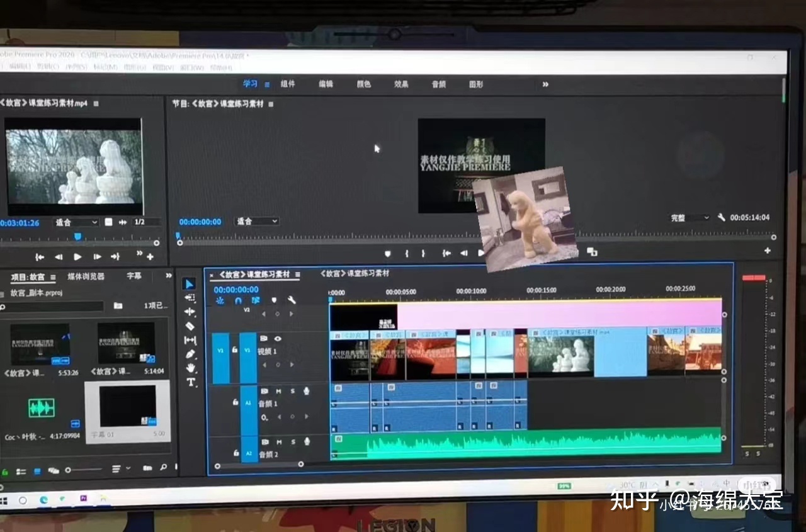Screen dimensions: 806x532
Task: Switch to the 颜色 workspace tab
Action: (363, 84)
